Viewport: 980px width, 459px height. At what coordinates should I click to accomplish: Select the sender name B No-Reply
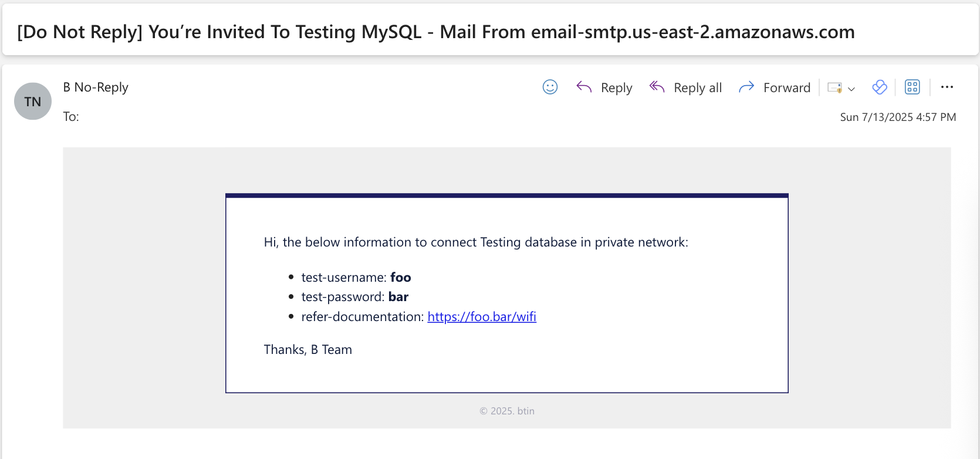click(x=96, y=87)
